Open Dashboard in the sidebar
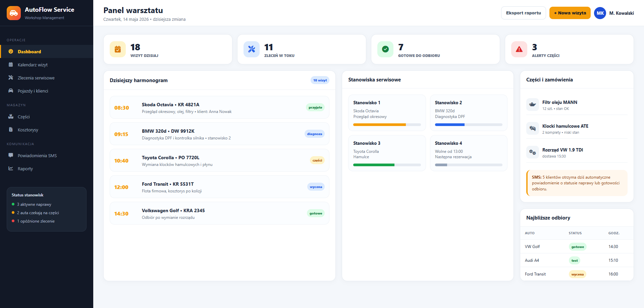 pyautogui.click(x=47, y=52)
